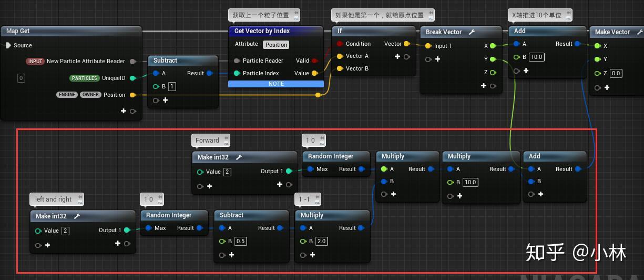
Task: Click the '1 -1' comment text
Action: point(304,199)
